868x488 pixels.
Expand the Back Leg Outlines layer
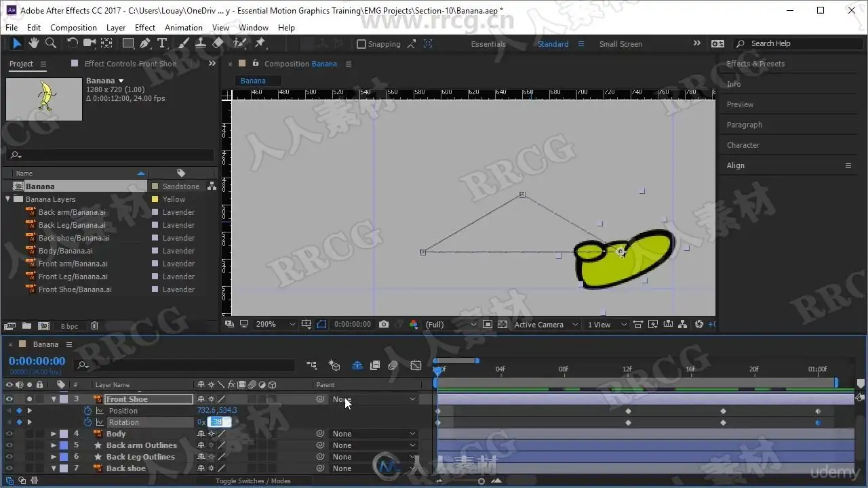pyautogui.click(x=54, y=457)
